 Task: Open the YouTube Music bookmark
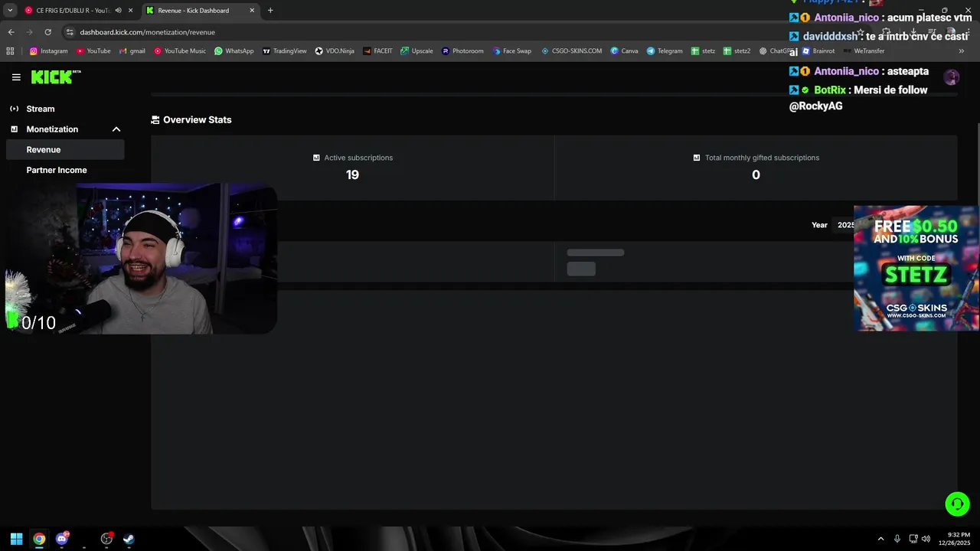180,51
